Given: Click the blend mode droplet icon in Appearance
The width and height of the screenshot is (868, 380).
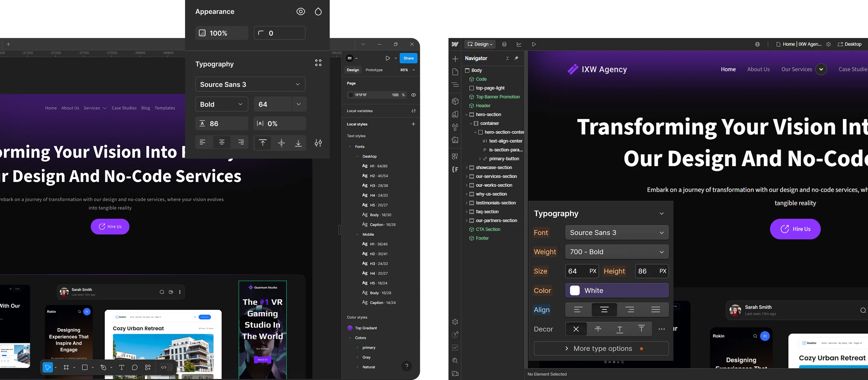Looking at the screenshot, I should [318, 12].
